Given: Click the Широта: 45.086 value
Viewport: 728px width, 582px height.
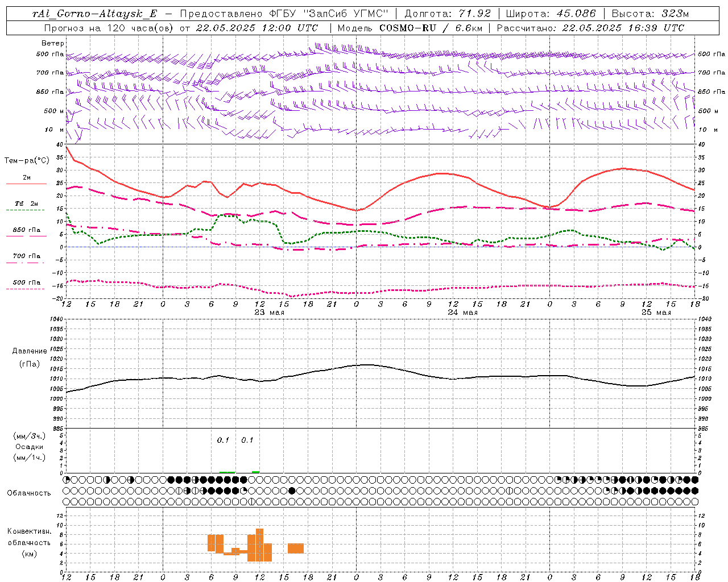Looking at the screenshot, I should pyautogui.click(x=551, y=14).
